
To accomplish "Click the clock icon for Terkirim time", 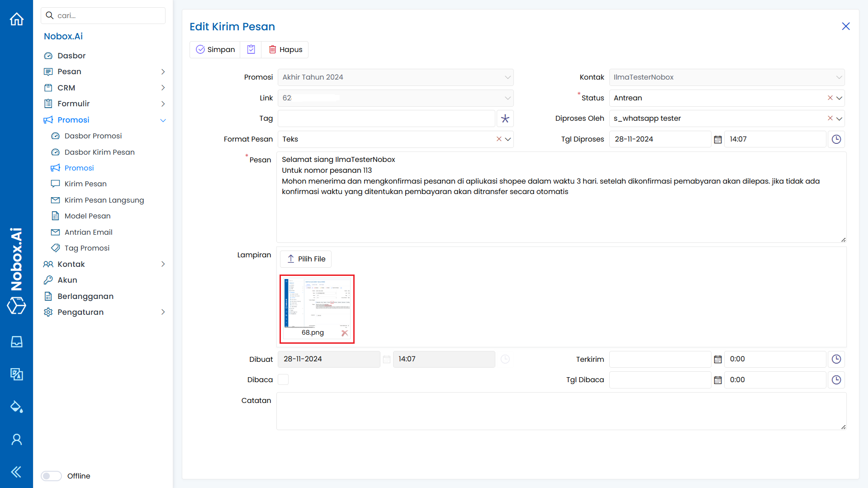I will point(836,359).
